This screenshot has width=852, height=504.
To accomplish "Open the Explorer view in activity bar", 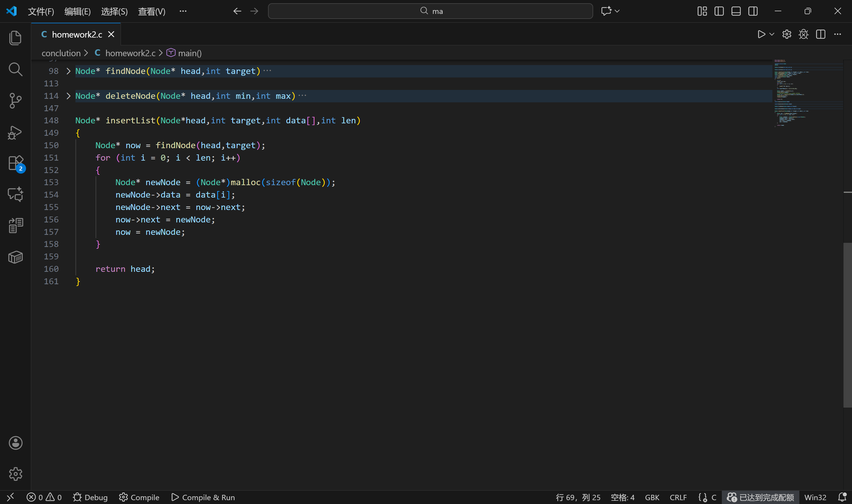I will click(15, 38).
